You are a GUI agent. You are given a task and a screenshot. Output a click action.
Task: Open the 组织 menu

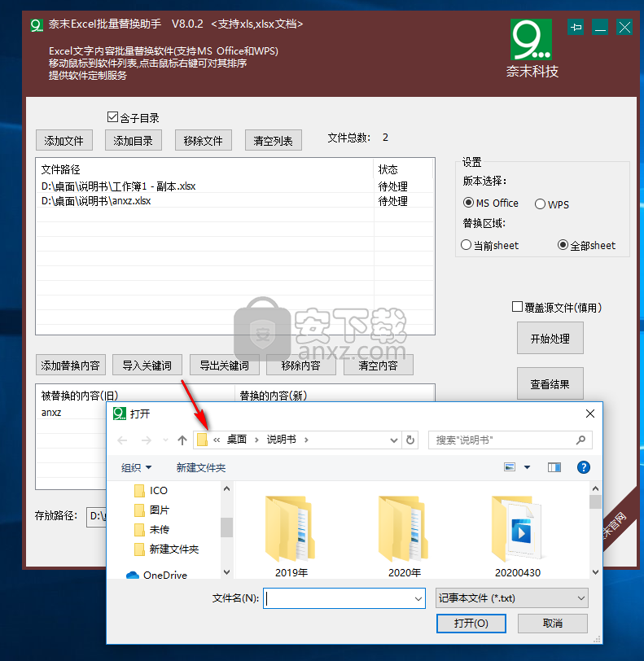click(x=136, y=467)
